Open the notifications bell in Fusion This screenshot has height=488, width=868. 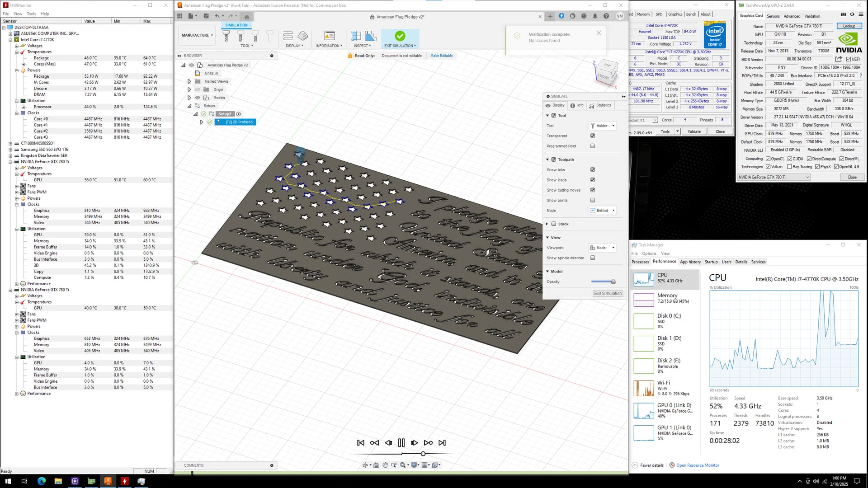tap(595, 16)
